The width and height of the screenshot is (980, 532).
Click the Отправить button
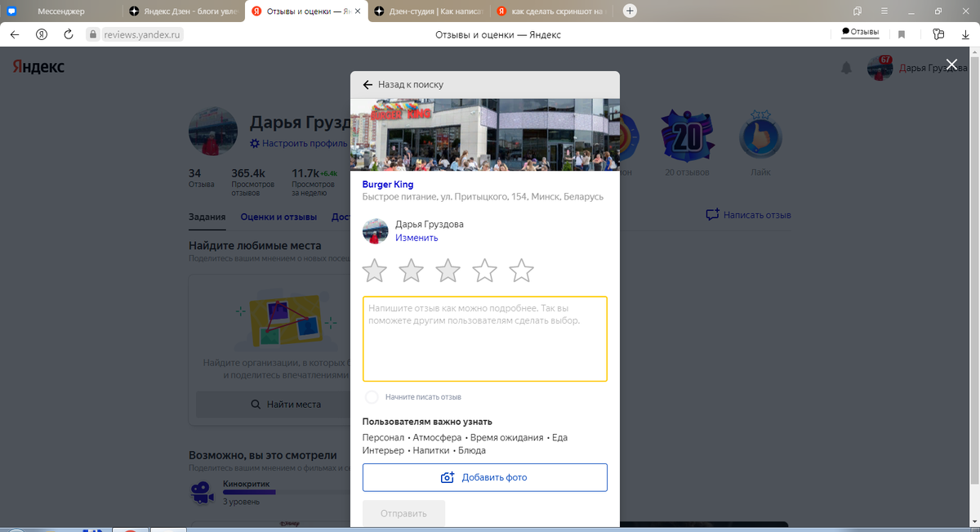[x=403, y=513]
